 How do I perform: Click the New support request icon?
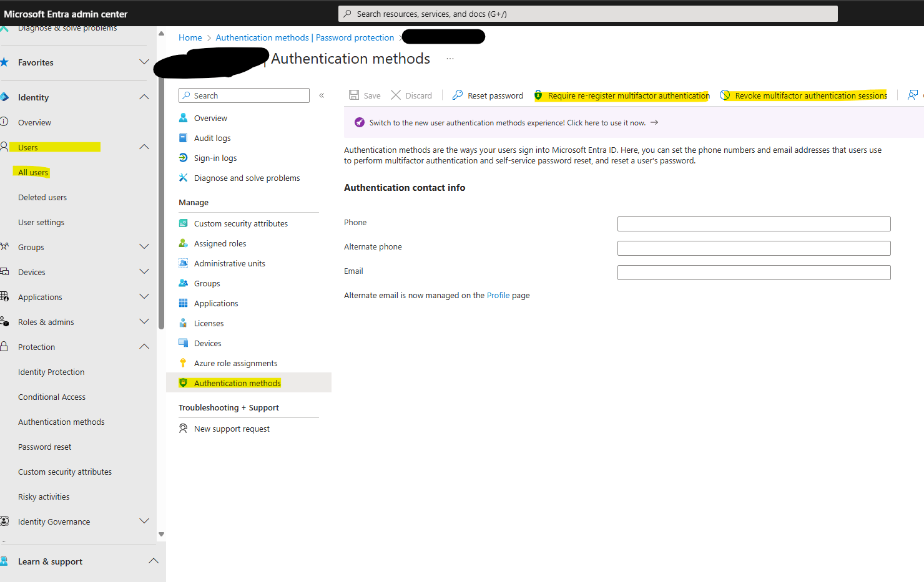(x=183, y=429)
